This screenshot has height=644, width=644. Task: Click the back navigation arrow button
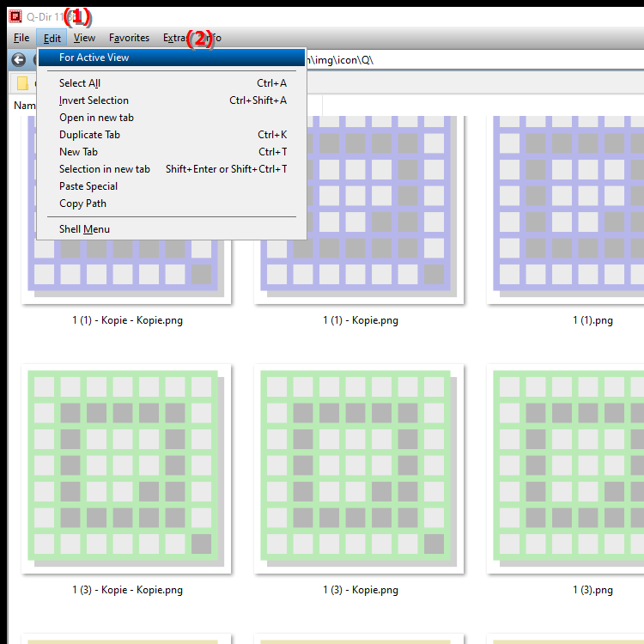(19, 60)
